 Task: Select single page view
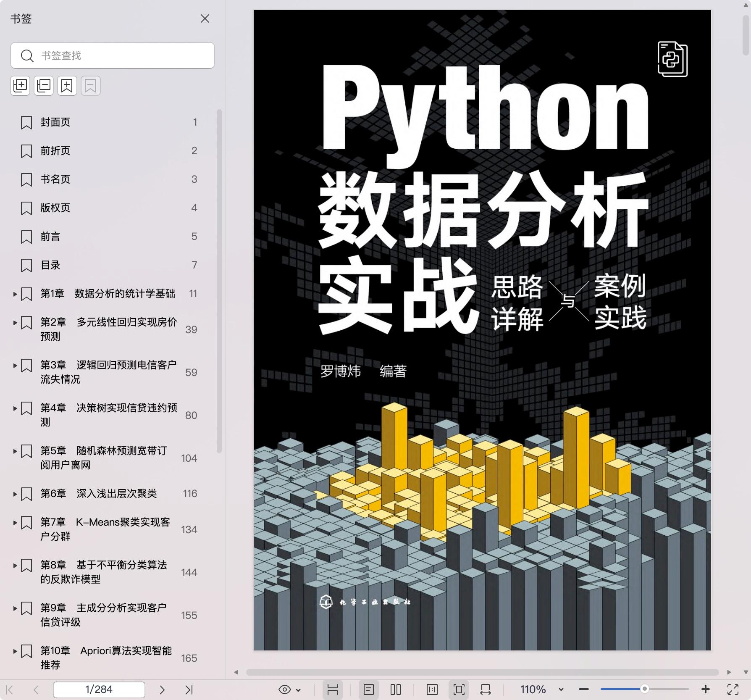(x=369, y=689)
